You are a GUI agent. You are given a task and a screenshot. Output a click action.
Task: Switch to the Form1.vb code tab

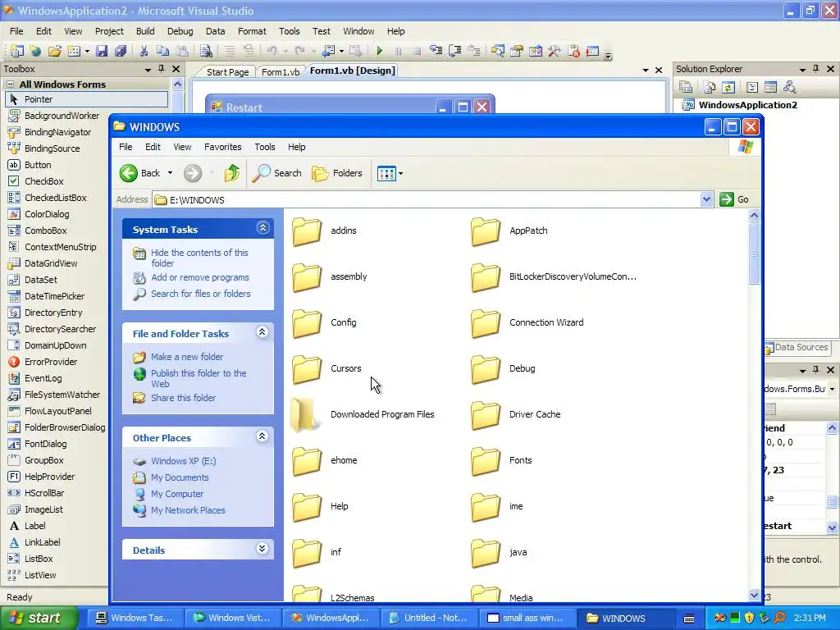(281, 72)
